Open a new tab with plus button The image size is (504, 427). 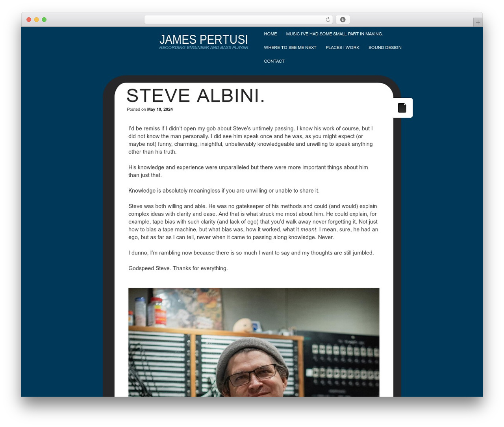(x=478, y=22)
